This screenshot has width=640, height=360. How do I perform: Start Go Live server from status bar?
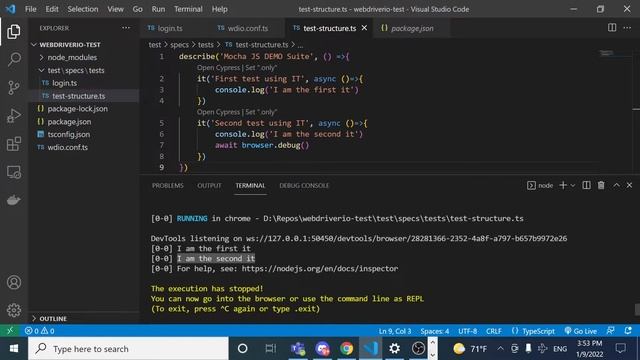point(580,331)
